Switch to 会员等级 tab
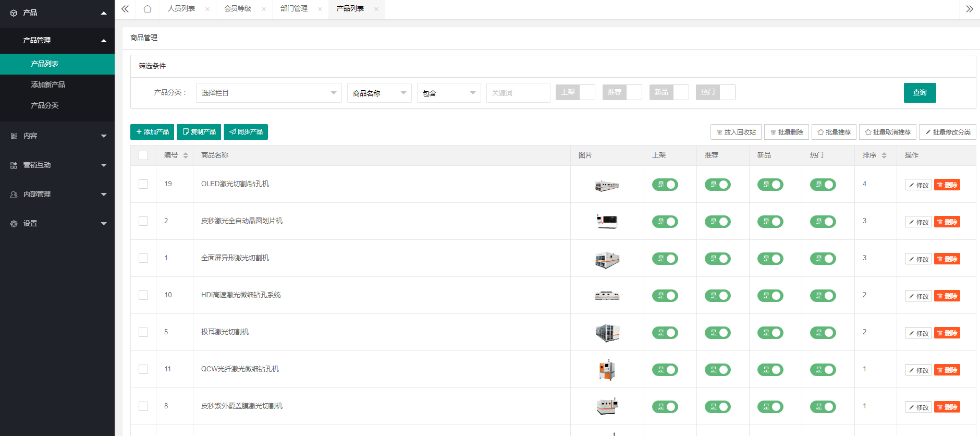The height and width of the screenshot is (436, 980). pyautogui.click(x=238, y=9)
